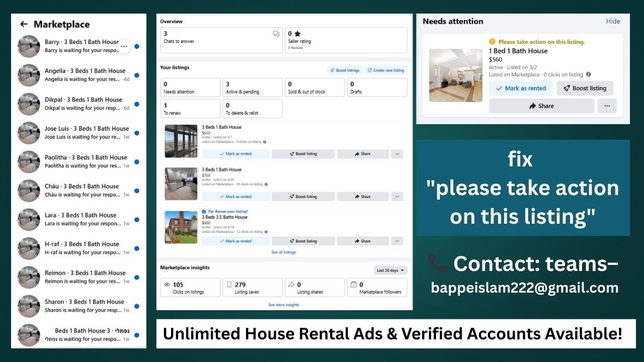Share the $650 listing
Image resolution: width=644 pixels, height=362 pixels.
click(x=363, y=154)
